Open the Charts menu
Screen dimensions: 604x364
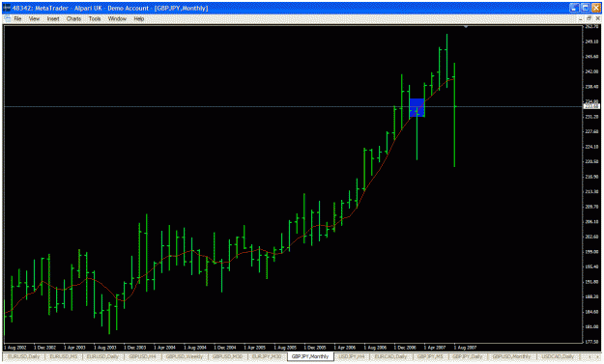click(73, 18)
